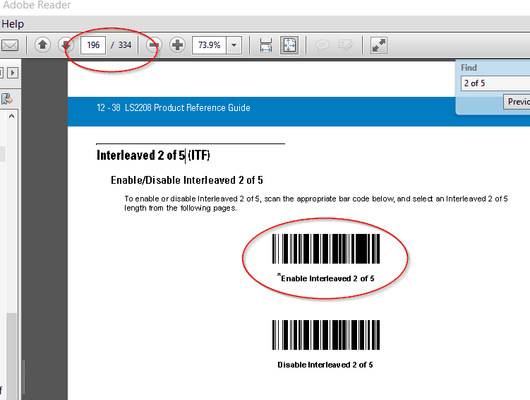530x400 pixels.
Task: Click the Disable Interleaved 2 of 5 barcode
Action: [326, 335]
